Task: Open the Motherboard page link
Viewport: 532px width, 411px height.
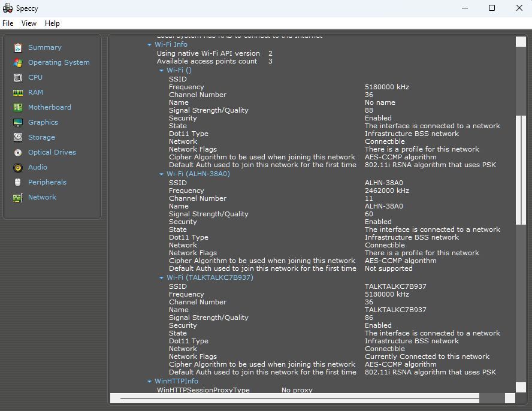Action: pyautogui.click(x=50, y=107)
